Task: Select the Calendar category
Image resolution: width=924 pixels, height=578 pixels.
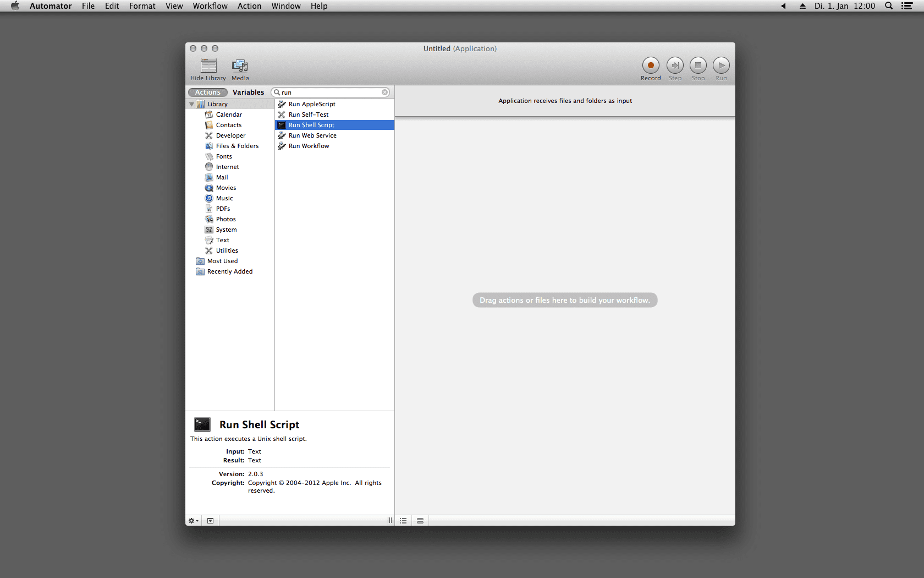Action: click(x=230, y=114)
